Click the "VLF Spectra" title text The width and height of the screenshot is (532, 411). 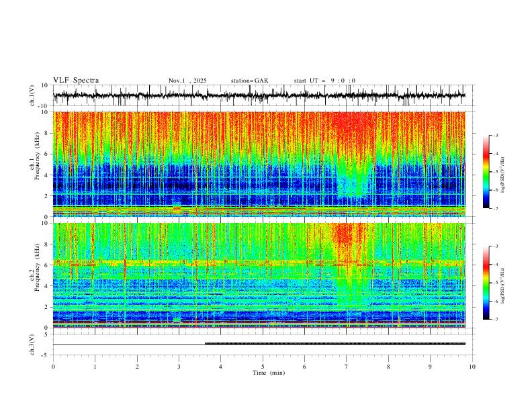(76, 81)
